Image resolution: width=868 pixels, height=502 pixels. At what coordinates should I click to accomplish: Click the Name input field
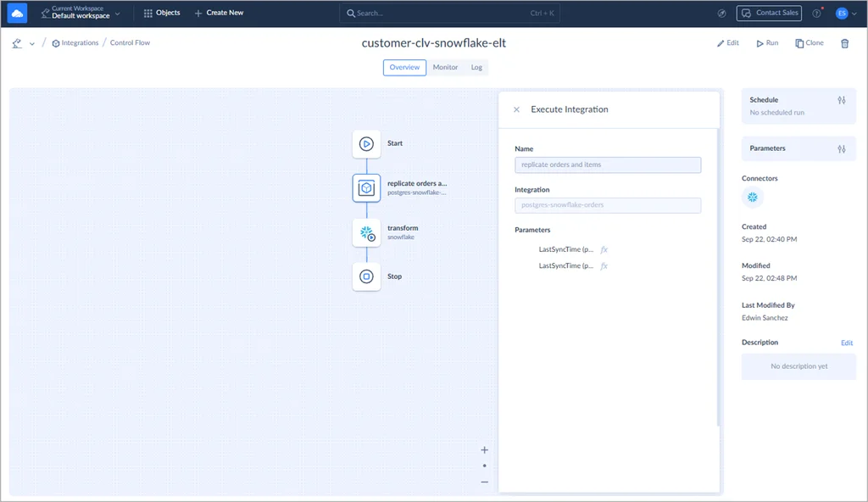click(608, 165)
